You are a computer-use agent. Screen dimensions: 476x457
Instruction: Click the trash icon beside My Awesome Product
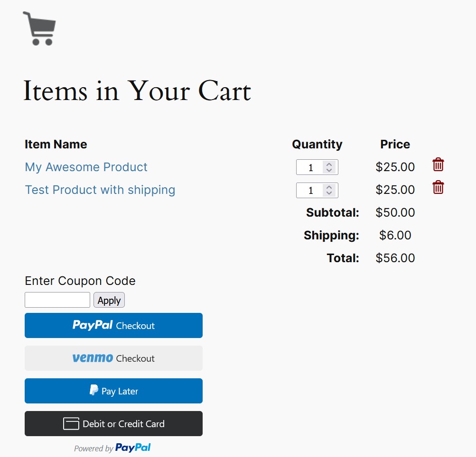(437, 165)
